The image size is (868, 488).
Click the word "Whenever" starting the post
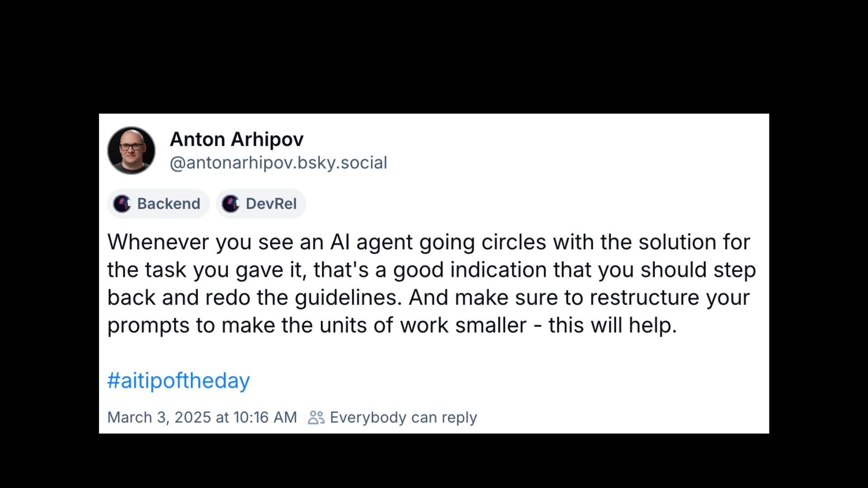pyautogui.click(x=158, y=242)
